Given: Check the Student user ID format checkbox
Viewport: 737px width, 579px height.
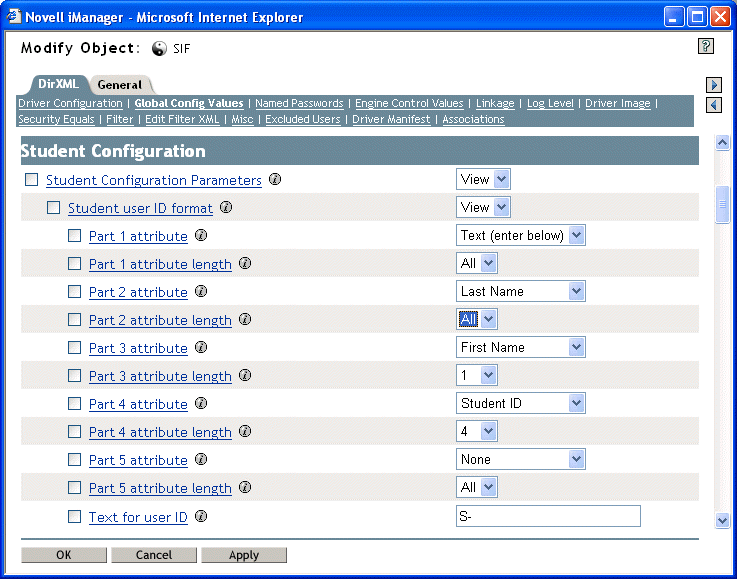Looking at the screenshot, I should click(x=54, y=207).
